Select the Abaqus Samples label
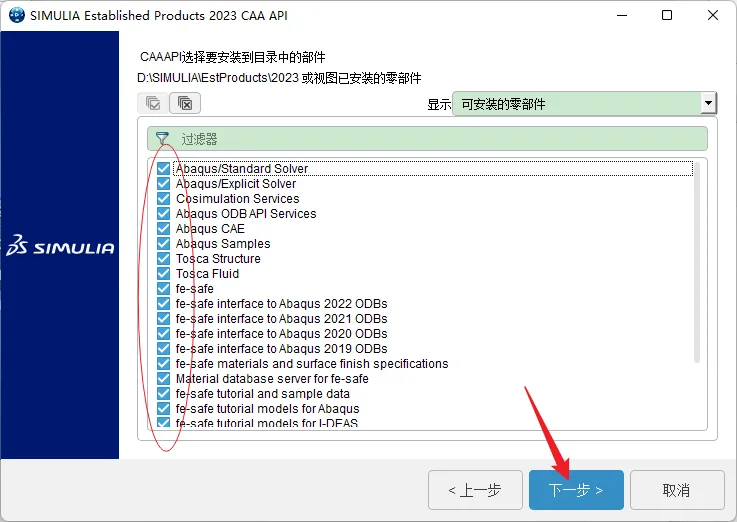This screenshot has width=737, height=522. click(223, 244)
